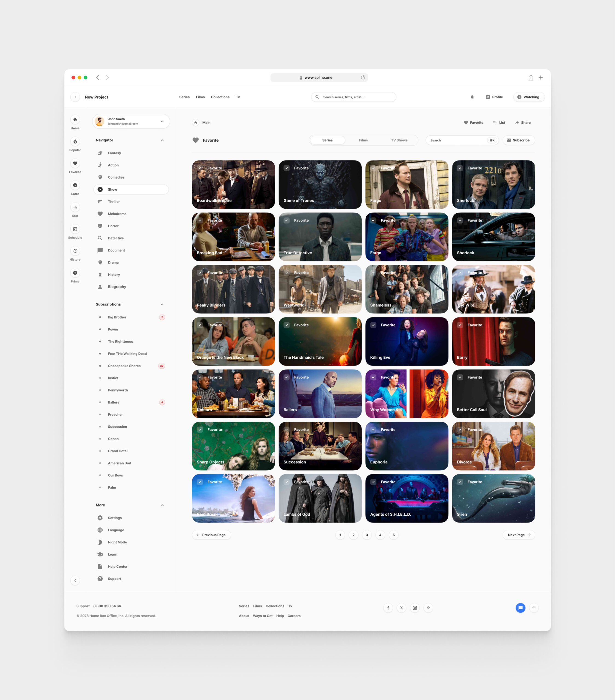Screen dimensions: 615x700
Task: Click the home icon in Main breadcrumb
Action: [196, 122]
